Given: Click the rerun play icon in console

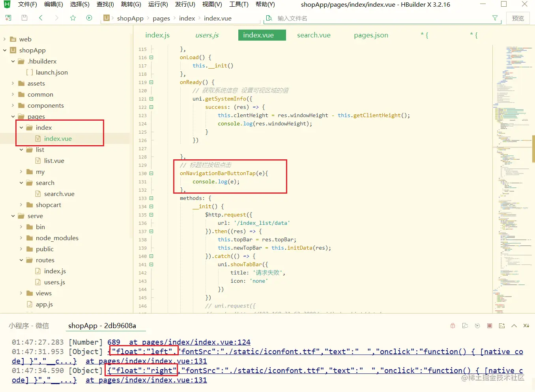Looking at the screenshot, I should pyautogui.click(x=477, y=326).
